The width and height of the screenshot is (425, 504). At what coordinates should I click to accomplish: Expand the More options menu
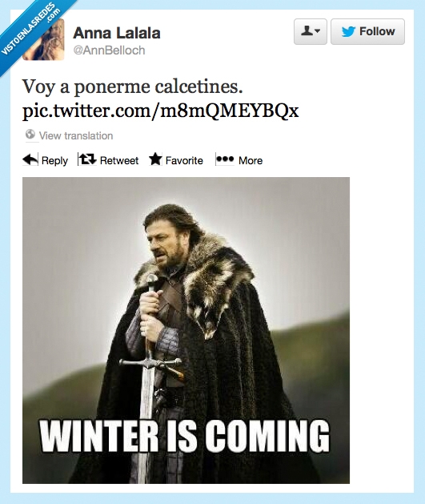239,159
